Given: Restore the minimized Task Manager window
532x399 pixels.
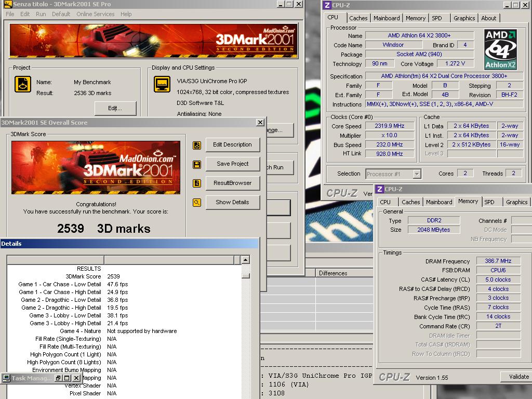Looking at the screenshot, I should tap(58, 378).
